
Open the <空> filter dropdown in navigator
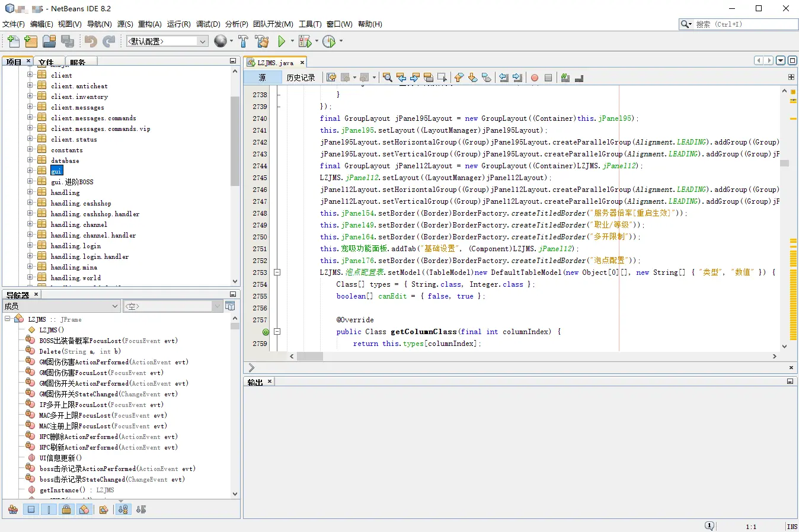(x=173, y=306)
